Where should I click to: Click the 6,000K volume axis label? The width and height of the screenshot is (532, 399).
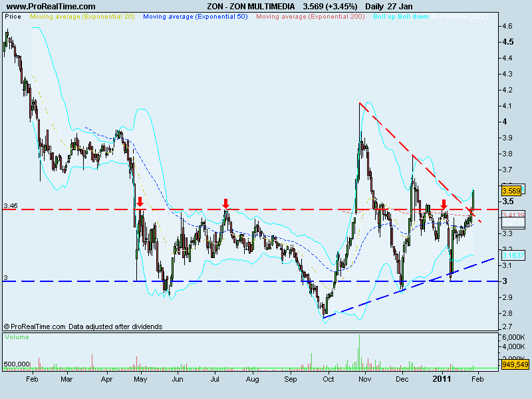click(x=513, y=337)
